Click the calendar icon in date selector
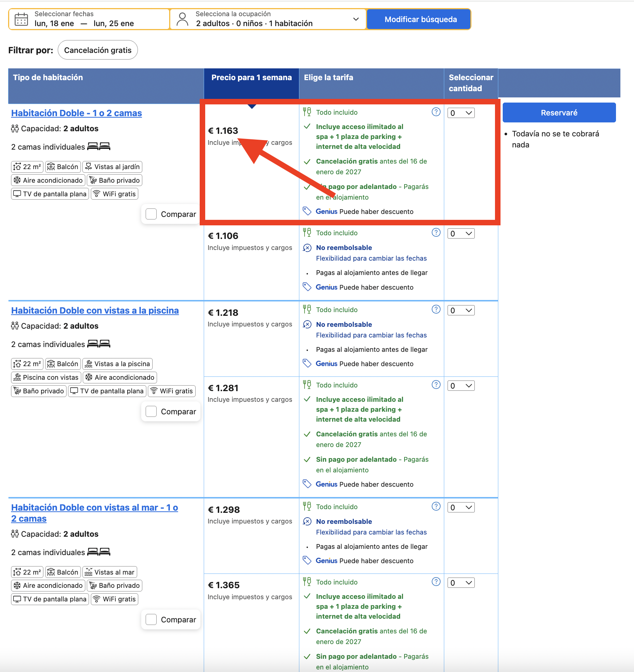 coord(21,19)
